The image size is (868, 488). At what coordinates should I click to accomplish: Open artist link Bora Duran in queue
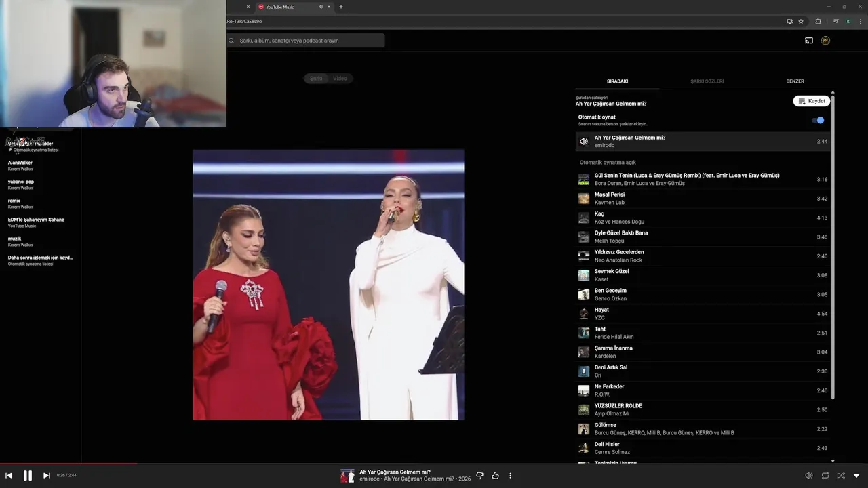point(608,184)
